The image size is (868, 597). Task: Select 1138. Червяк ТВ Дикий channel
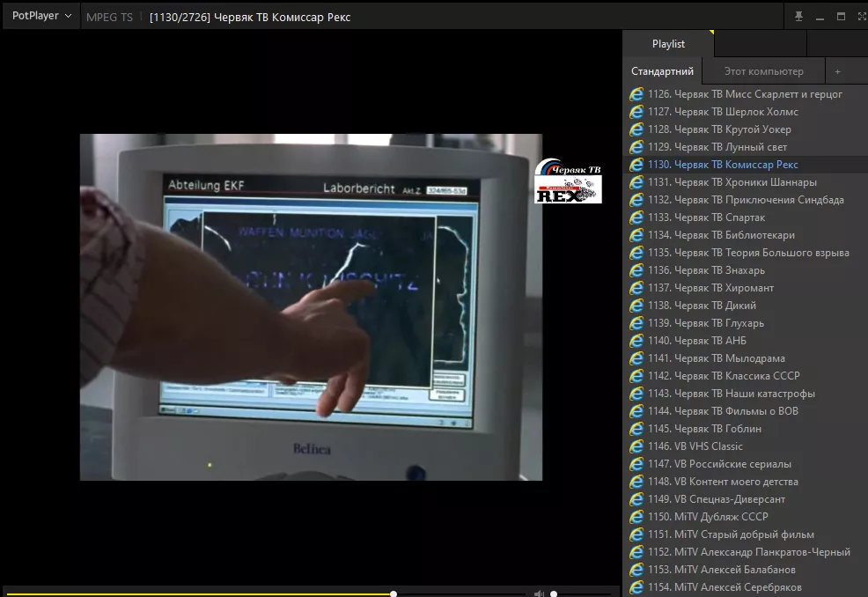pos(746,306)
